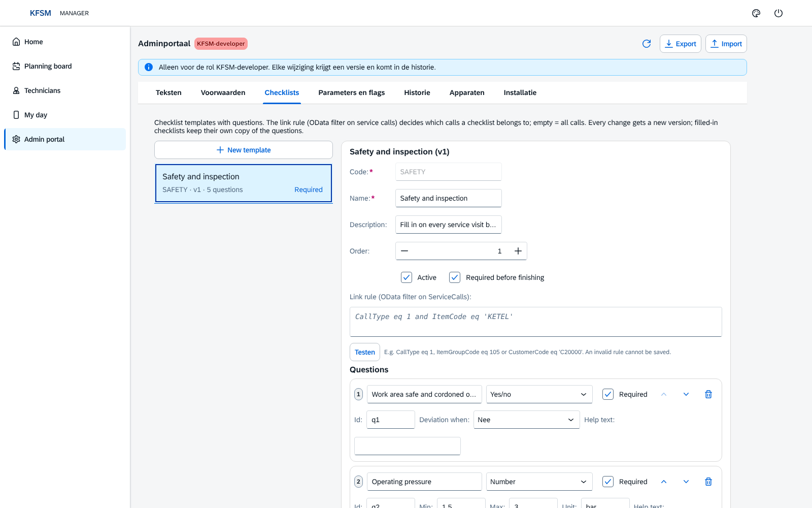The height and width of the screenshot is (508, 812).
Task: Decrease the Order value
Action: (x=404, y=251)
